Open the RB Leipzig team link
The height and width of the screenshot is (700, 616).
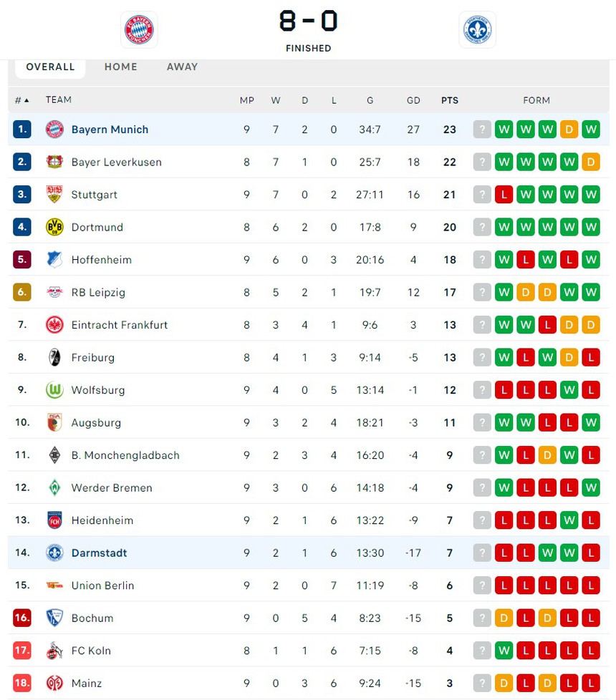coord(98,292)
